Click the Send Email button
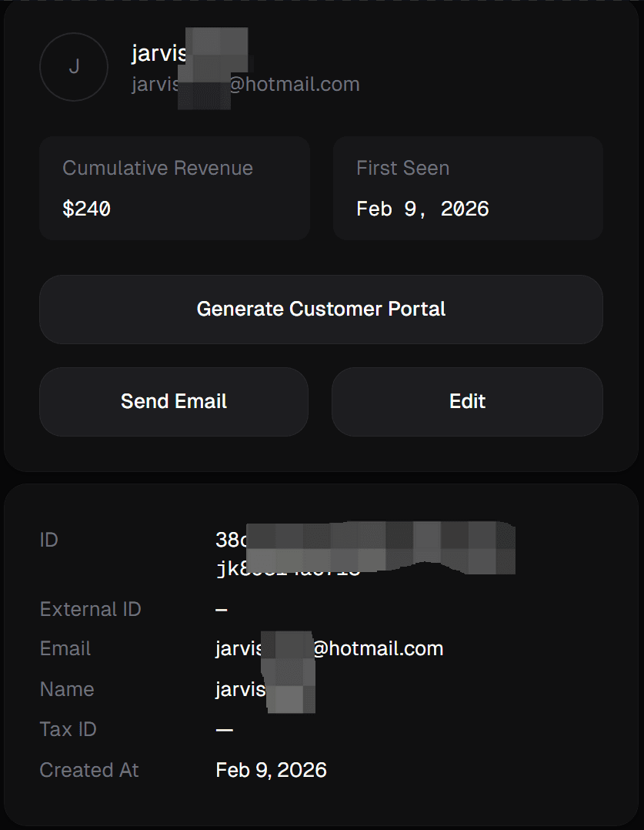644x830 pixels. [x=173, y=401]
